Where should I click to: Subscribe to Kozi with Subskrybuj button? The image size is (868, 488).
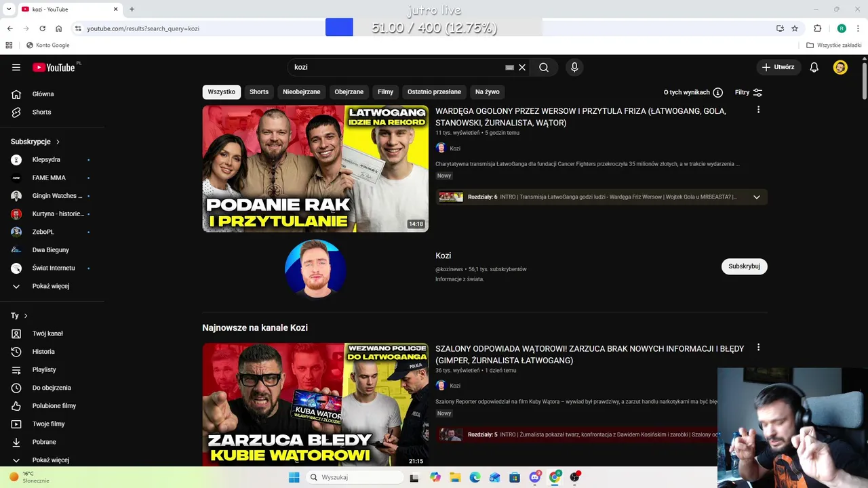click(x=744, y=266)
